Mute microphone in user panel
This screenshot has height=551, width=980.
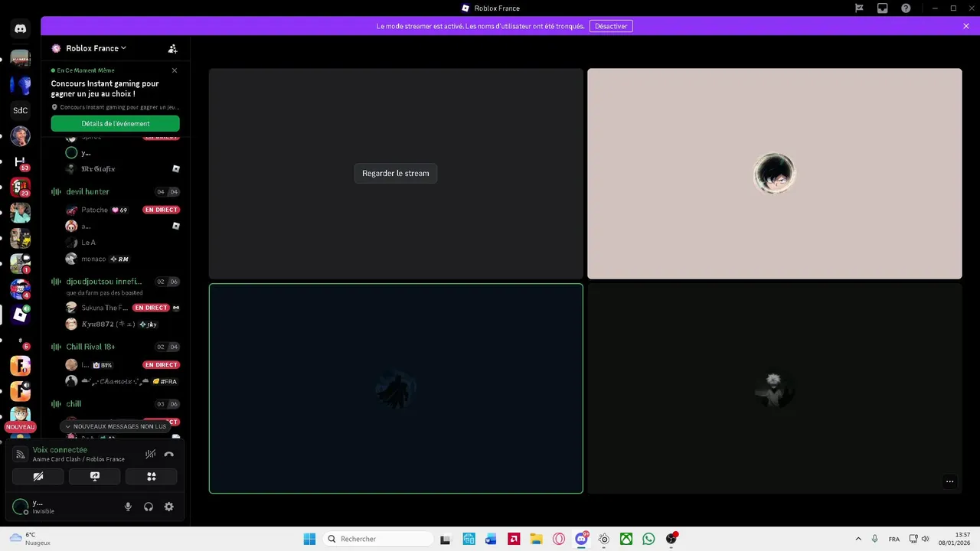(x=128, y=507)
